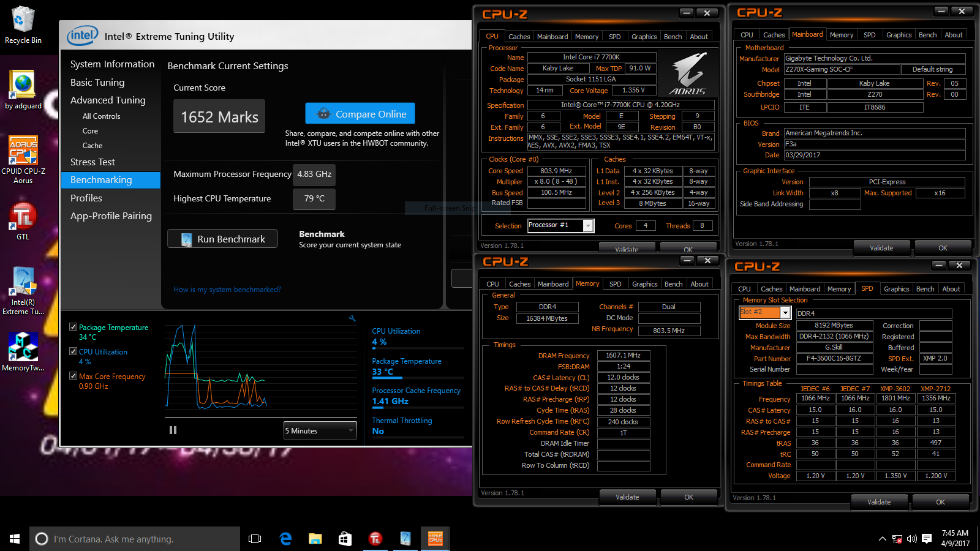The height and width of the screenshot is (551, 980).
Task: Switch to CPU-Z Aorus taskbar icon
Action: (435, 539)
